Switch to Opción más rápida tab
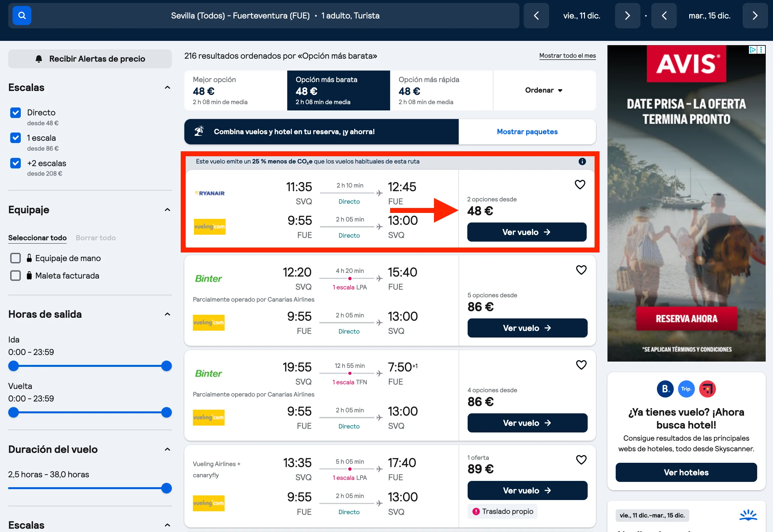The width and height of the screenshot is (773, 532). coord(442,90)
